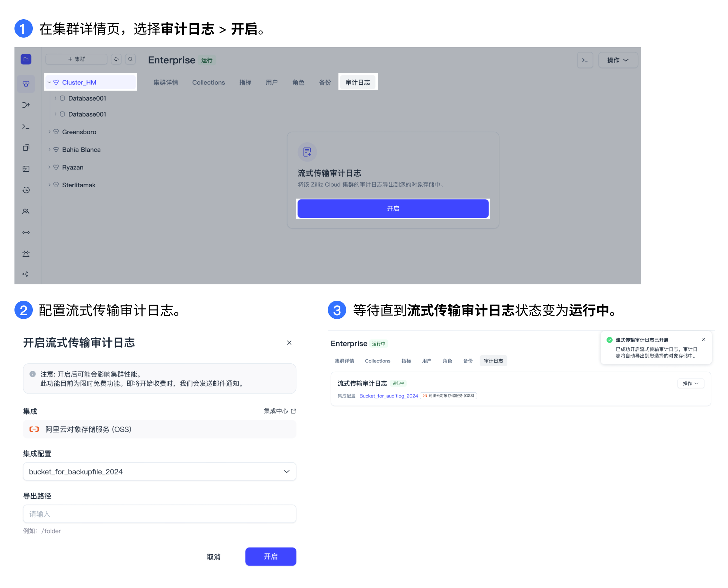Select the clusters icon in left sidebar
This screenshot has width=728, height=588.
point(26,84)
